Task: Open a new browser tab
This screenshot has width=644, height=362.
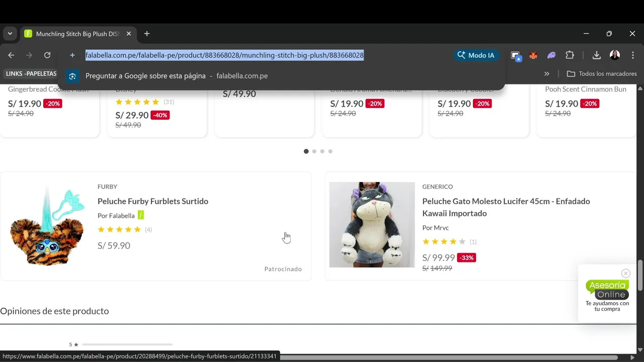Action: coord(147,34)
